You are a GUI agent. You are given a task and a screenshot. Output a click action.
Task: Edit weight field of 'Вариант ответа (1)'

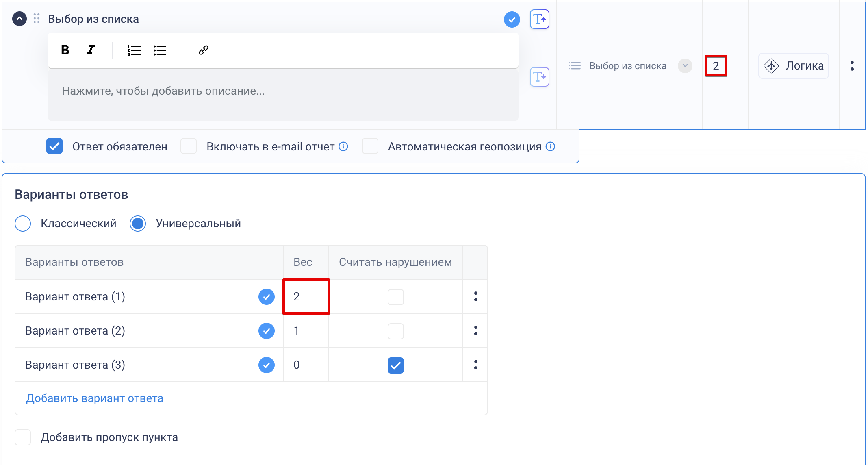306,297
